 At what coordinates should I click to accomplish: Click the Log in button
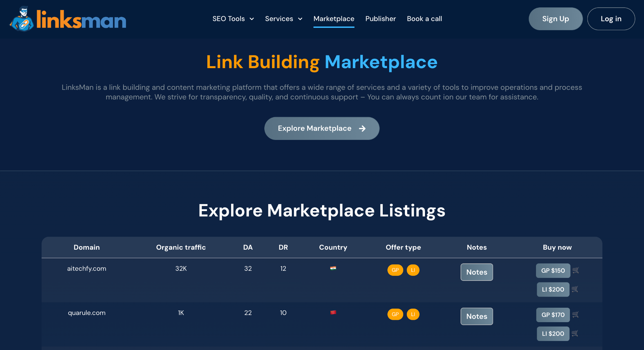(x=611, y=19)
